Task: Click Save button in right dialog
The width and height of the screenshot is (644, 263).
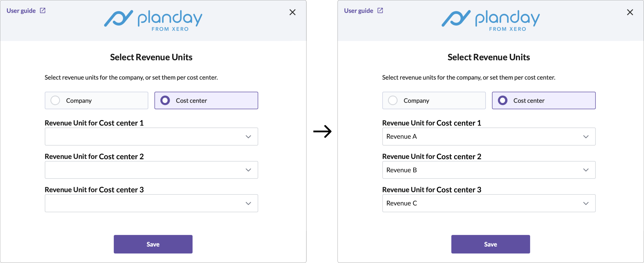Action: coord(490,244)
